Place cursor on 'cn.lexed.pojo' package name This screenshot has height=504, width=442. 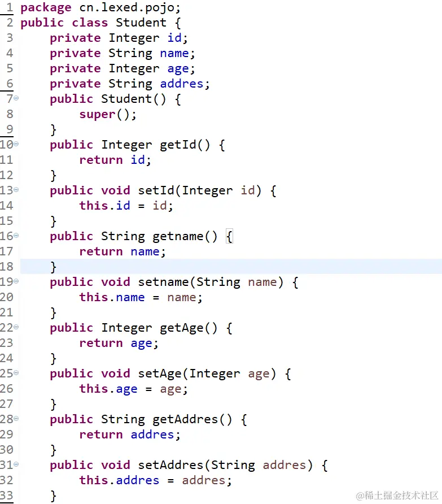126,8
